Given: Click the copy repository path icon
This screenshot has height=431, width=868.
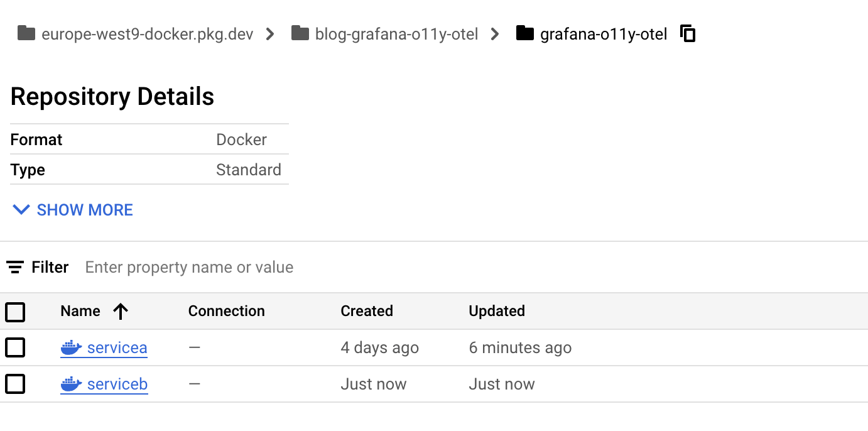Looking at the screenshot, I should pyautogui.click(x=688, y=33).
